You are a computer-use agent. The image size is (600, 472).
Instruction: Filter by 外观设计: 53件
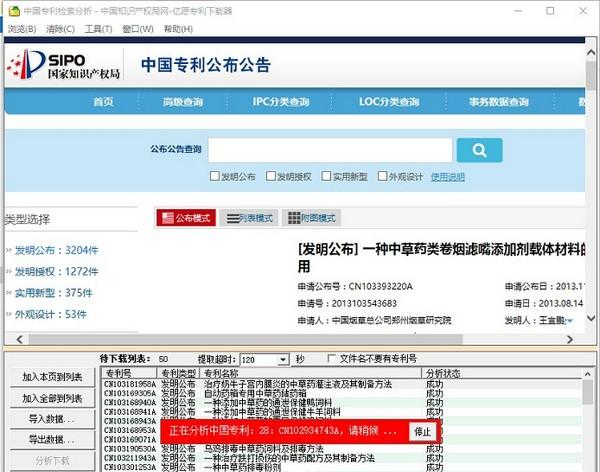pos(51,315)
